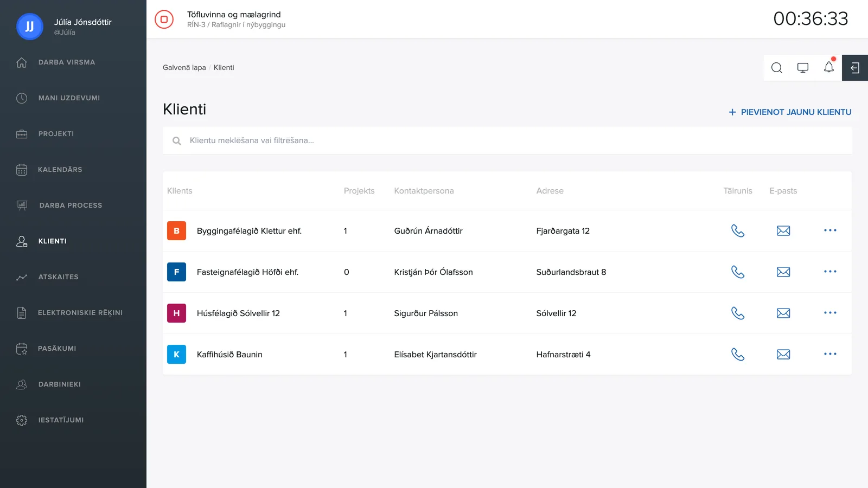Click the light blue K client badge

coord(176,354)
